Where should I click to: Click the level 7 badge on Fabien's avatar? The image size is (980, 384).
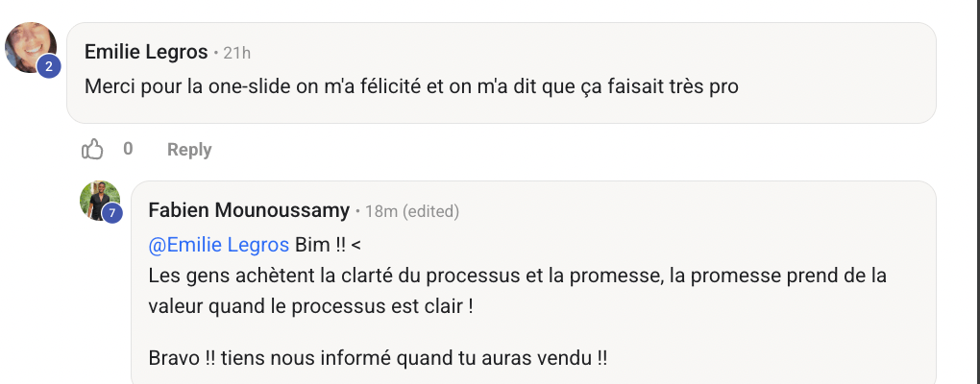[x=112, y=213]
